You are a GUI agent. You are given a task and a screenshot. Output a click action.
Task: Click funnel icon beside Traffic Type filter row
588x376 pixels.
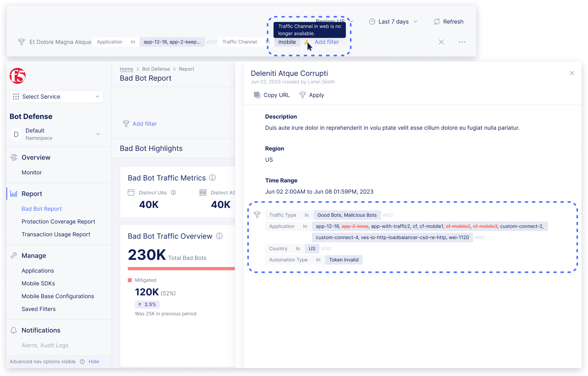(x=257, y=215)
